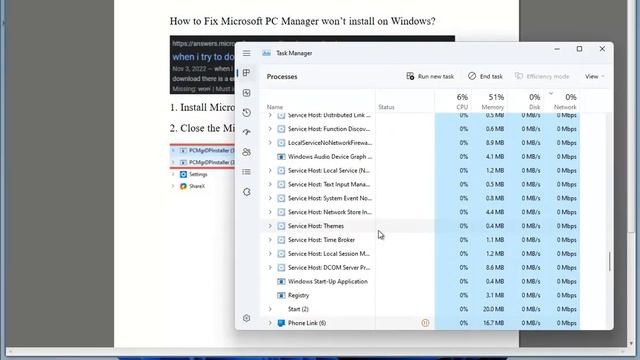This screenshot has width=640, height=360.
Task: Sort processes by Memory column
Action: pyautogui.click(x=493, y=101)
